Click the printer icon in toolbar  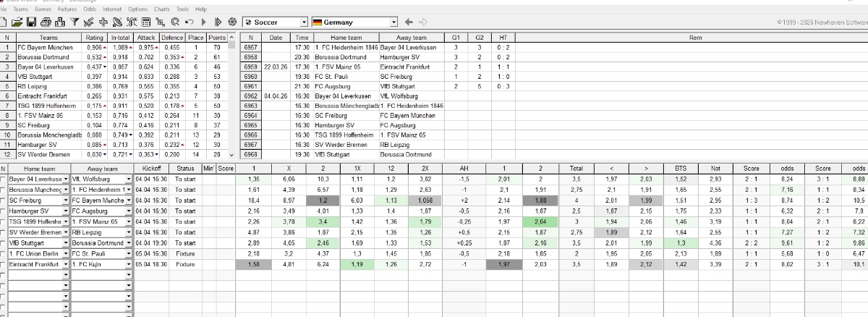tap(46, 23)
